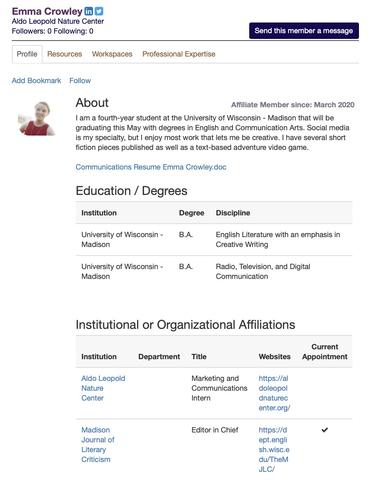Click the Current Appointment checkmark

[x=325, y=430]
